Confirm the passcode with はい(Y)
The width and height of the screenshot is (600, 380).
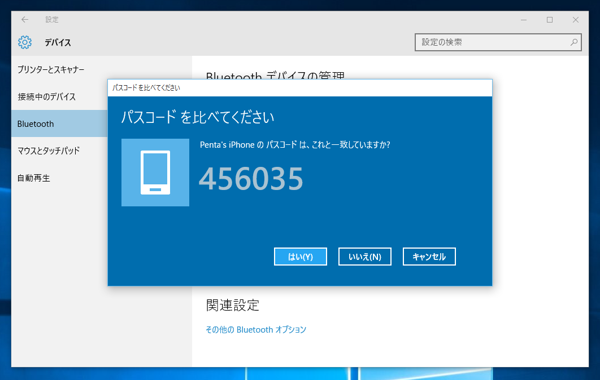(300, 256)
